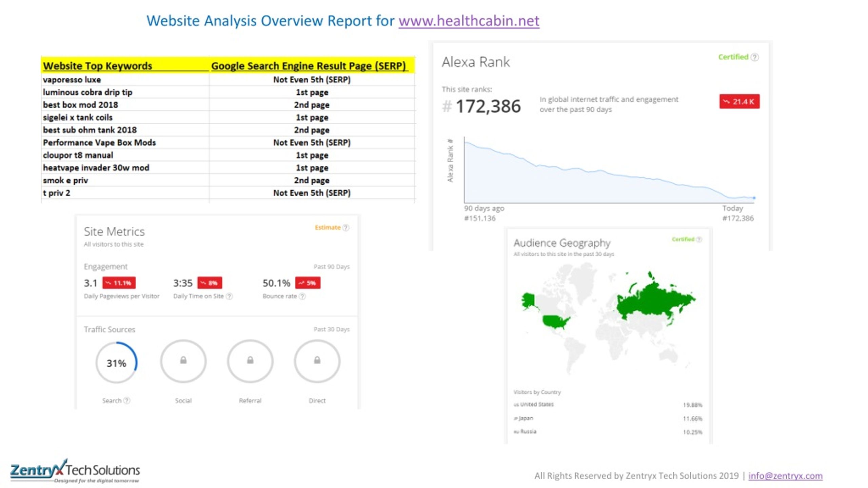The image size is (868, 488).
Task: Click the Russia visitors row in the list
Action: [x=608, y=432]
